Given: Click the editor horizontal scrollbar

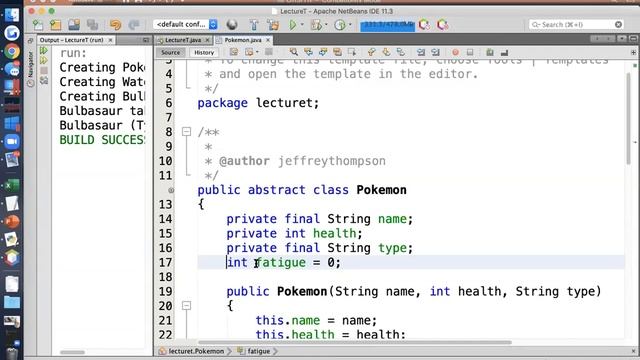Looking at the screenshot, I should [x=354, y=342].
